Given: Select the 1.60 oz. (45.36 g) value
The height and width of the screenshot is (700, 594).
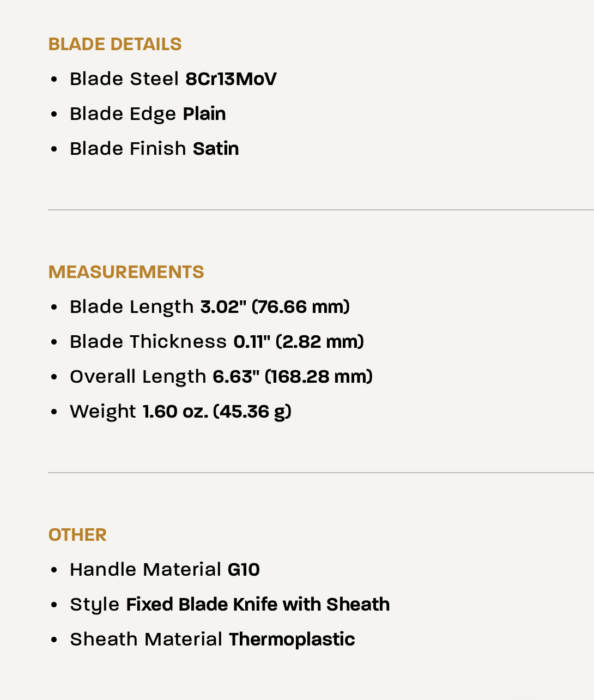Looking at the screenshot, I should [x=217, y=412].
